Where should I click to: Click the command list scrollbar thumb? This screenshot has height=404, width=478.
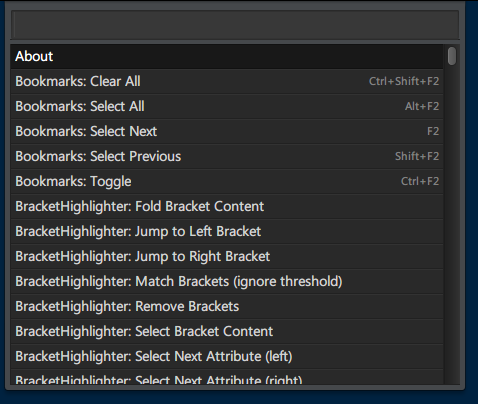coord(452,56)
